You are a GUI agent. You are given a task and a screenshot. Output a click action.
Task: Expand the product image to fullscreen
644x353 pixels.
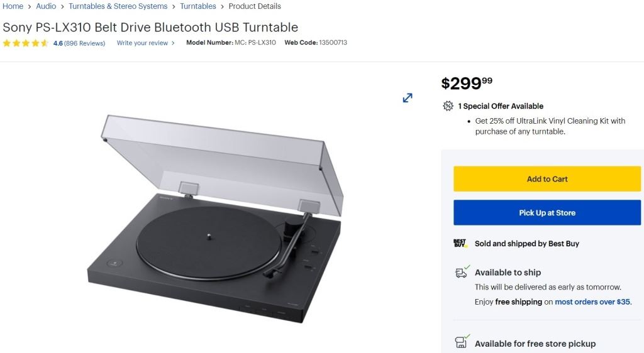click(408, 98)
